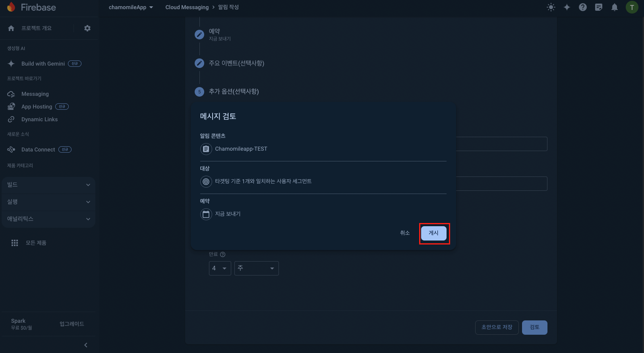644x353 pixels.
Task: Expand the 빌드 category
Action: click(x=48, y=185)
